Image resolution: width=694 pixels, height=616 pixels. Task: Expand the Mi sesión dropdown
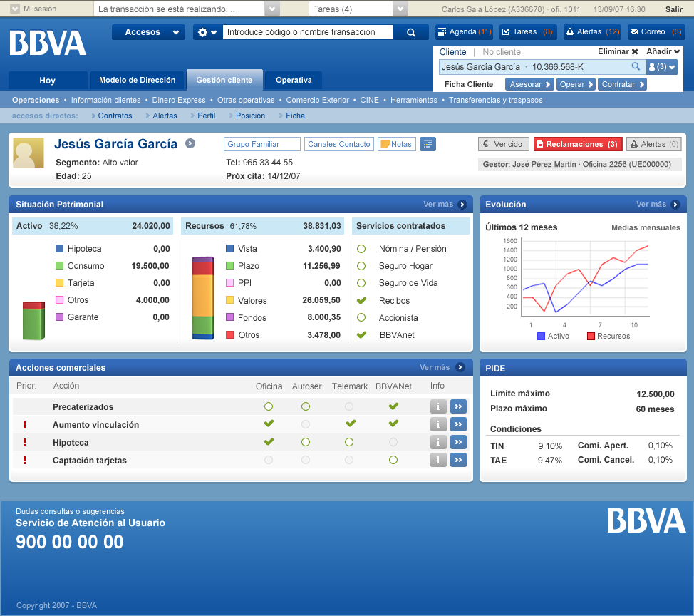pyautogui.click(x=15, y=9)
